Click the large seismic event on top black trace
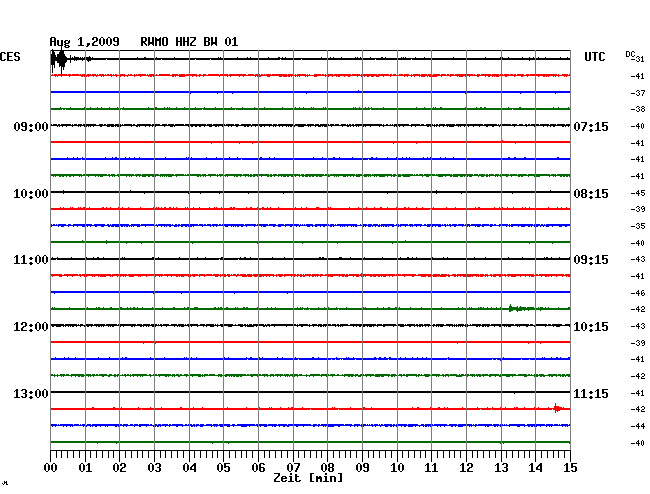The width and height of the screenshot is (650, 494). coord(61,59)
